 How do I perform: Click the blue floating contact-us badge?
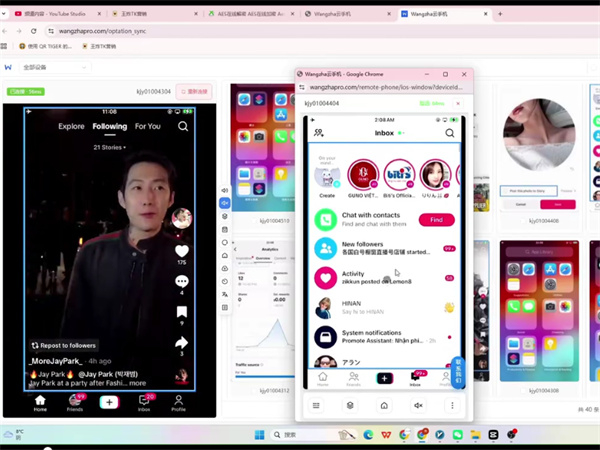(x=458, y=372)
